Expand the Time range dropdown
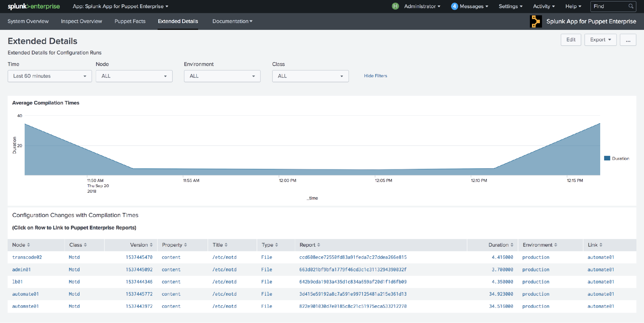 [x=50, y=76]
